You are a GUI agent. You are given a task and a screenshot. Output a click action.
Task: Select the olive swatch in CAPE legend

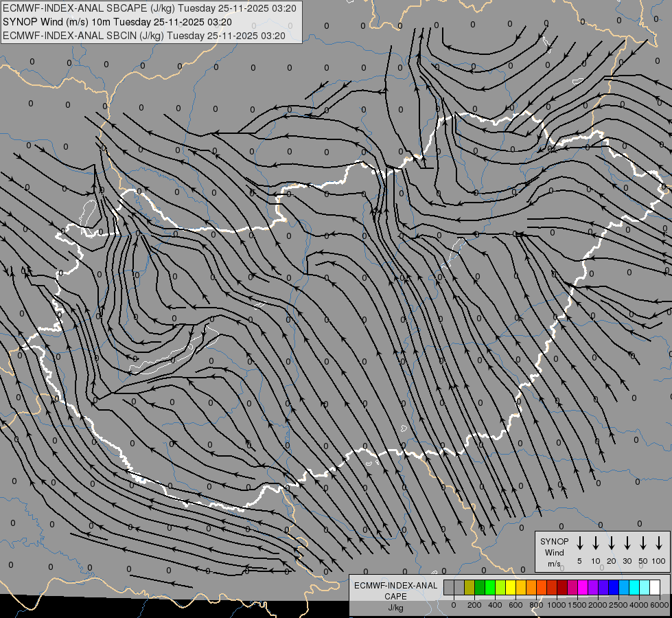(470, 587)
